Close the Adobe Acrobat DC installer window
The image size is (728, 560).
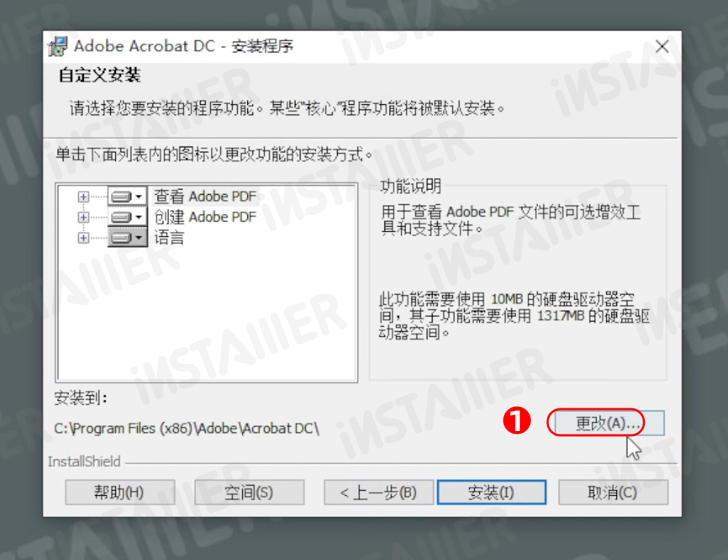[662, 47]
